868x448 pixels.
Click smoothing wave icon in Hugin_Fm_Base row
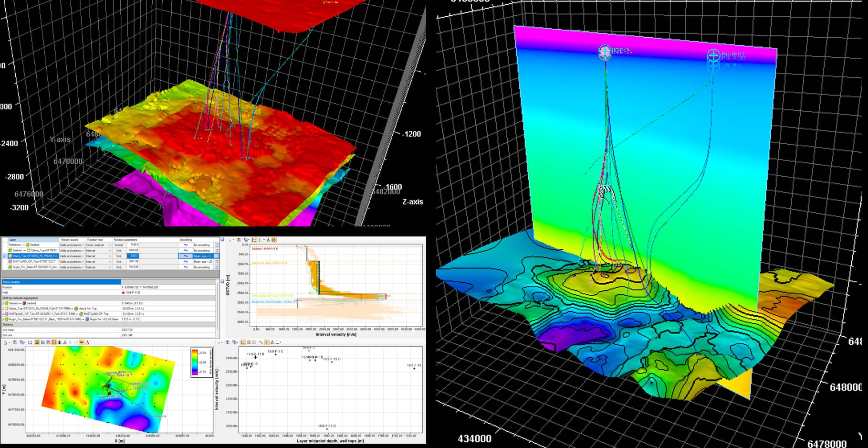pos(186,267)
